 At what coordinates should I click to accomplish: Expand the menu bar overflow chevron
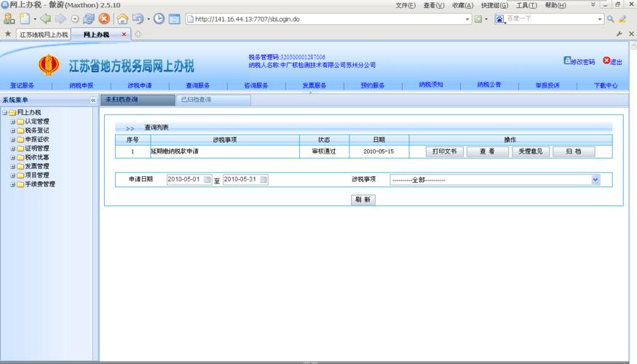tap(593, 5)
